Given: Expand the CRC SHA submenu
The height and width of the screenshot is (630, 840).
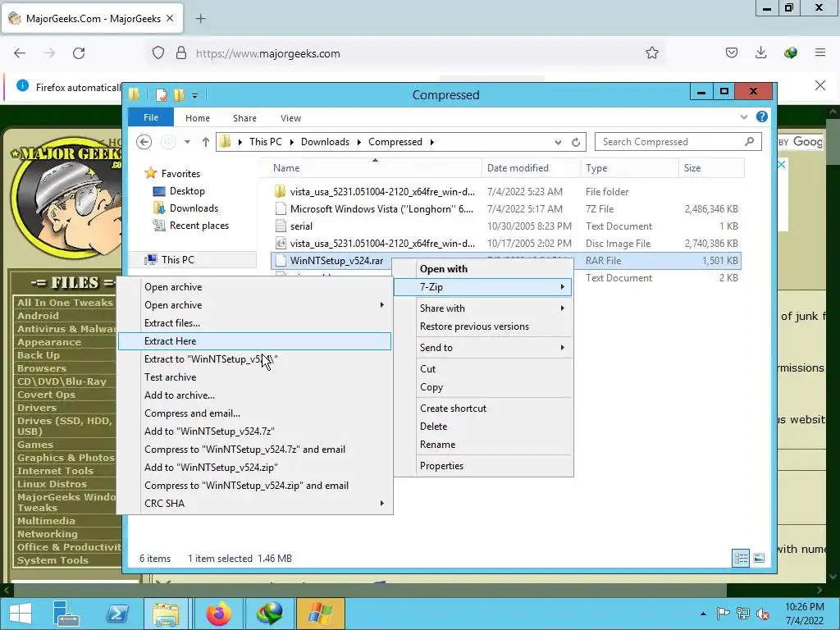Looking at the screenshot, I should click(x=254, y=504).
